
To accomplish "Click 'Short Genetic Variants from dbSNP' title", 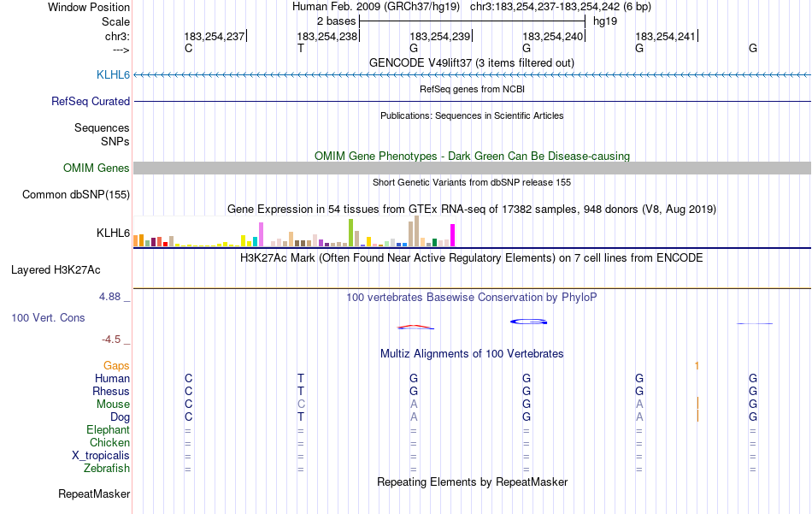I will tap(472, 182).
